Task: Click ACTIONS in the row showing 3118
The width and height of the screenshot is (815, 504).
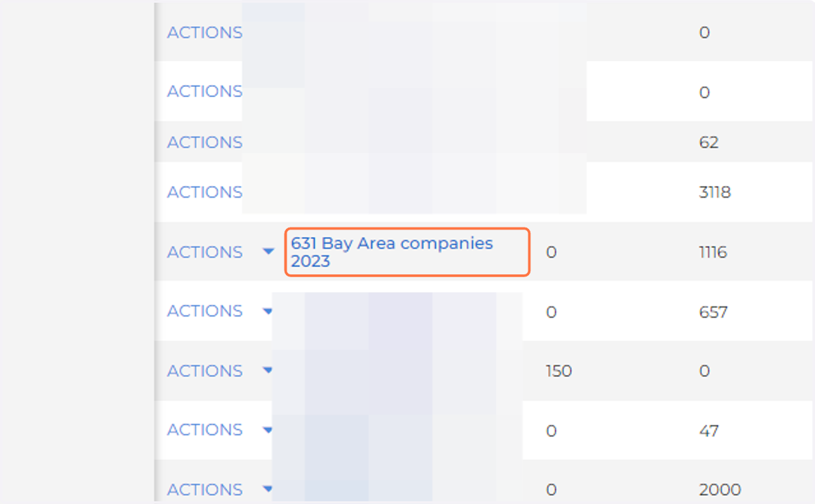Action: 204,192
